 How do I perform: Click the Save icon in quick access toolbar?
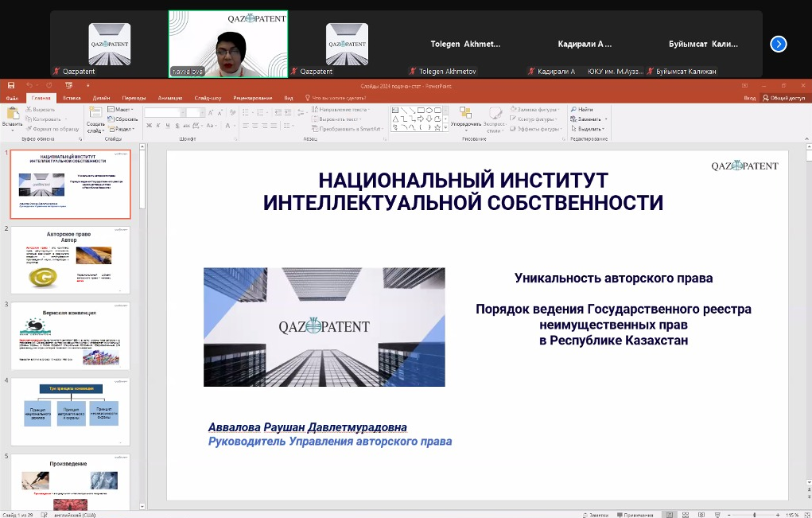[x=11, y=85]
